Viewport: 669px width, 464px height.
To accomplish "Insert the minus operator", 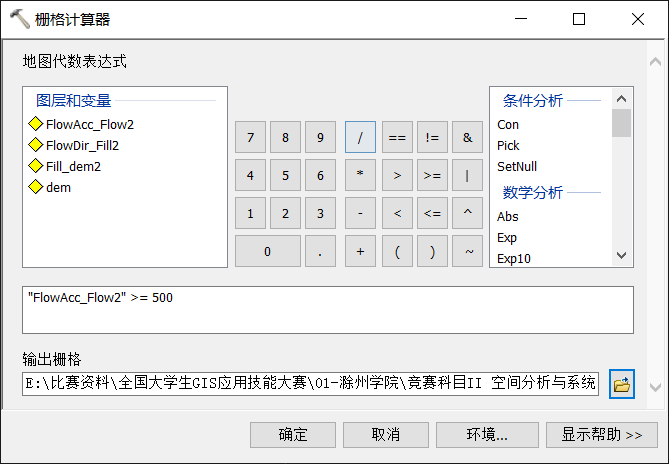I will pyautogui.click(x=361, y=213).
